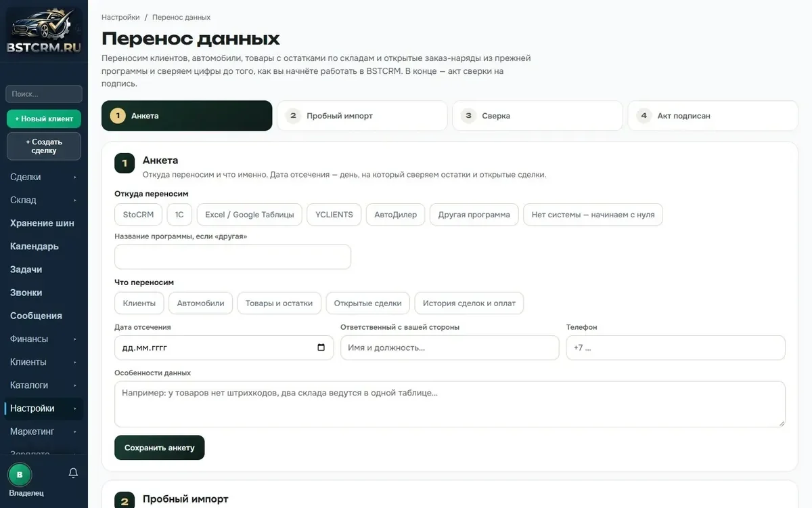The image size is (812, 508).
Task: Select Нет системы — начинаем с нуля
Action: (x=593, y=215)
